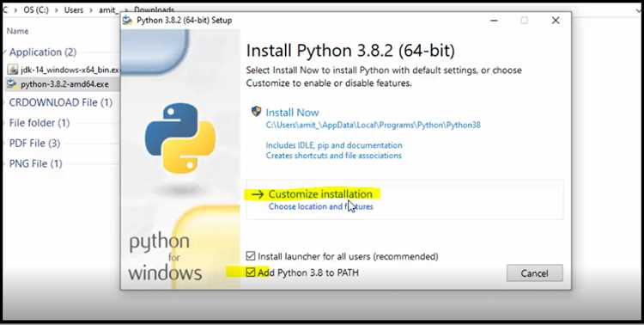Screen dimensions: 644x325
Task: Open Users in Explorer address breadcrumb
Action: tap(74, 9)
